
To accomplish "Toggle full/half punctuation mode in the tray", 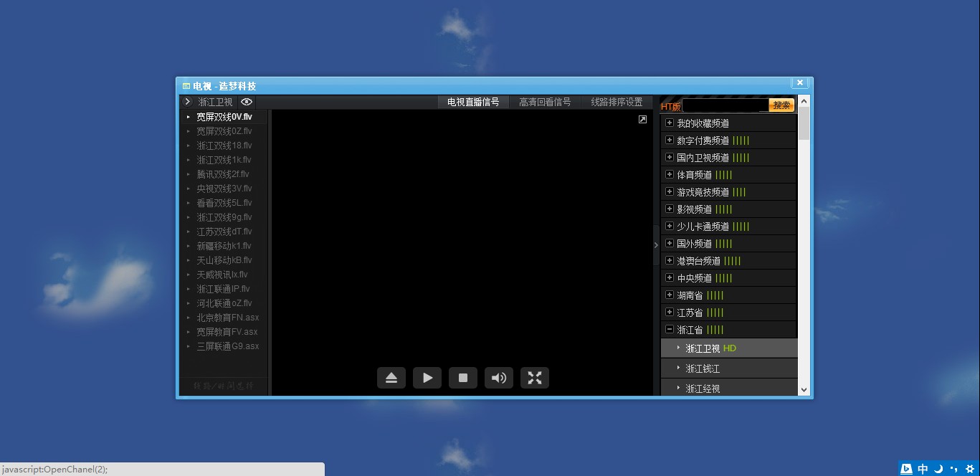I will coord(951,468).
